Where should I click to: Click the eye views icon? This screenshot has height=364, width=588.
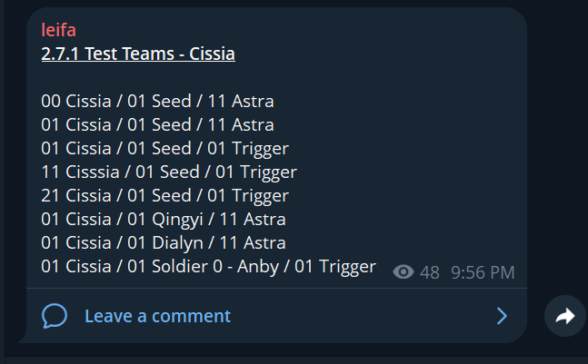[404, 272]
